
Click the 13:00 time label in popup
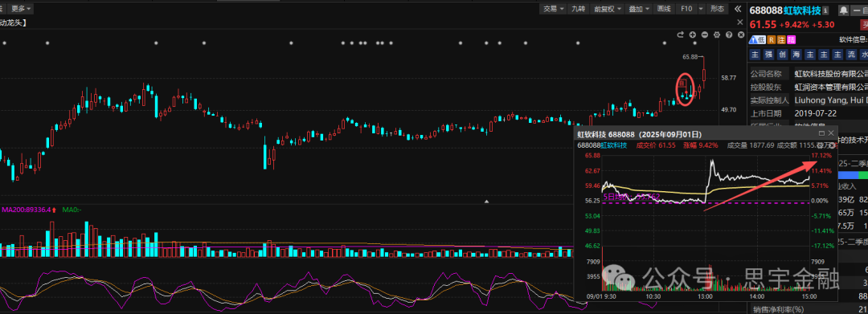tap(706, 296)
